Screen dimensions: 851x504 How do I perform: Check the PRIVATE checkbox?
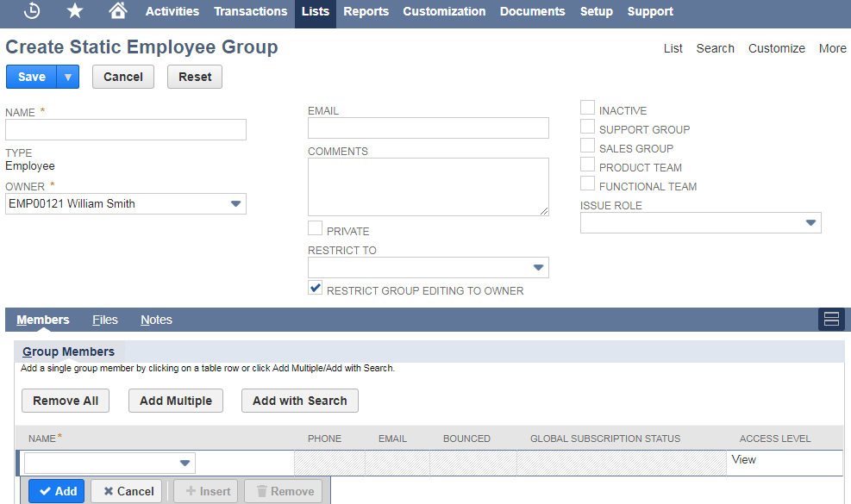[x=315, y=228]
